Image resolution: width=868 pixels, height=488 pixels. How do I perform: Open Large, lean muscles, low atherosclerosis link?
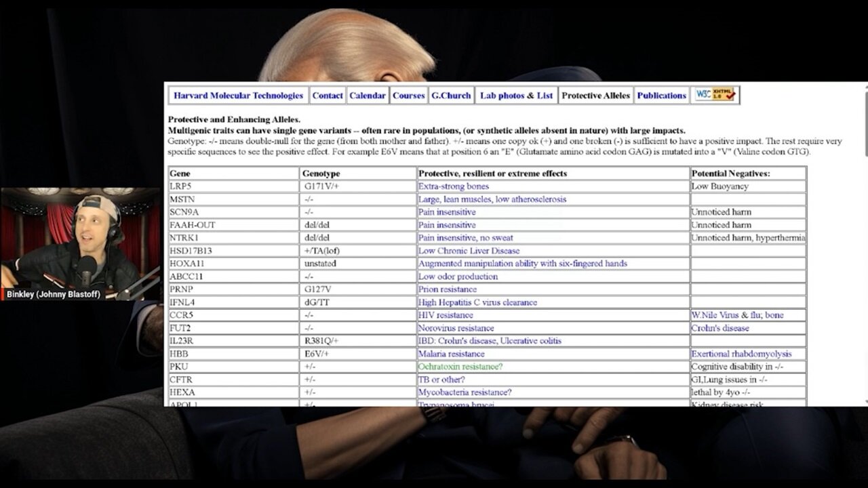click(x=492, y=199)
